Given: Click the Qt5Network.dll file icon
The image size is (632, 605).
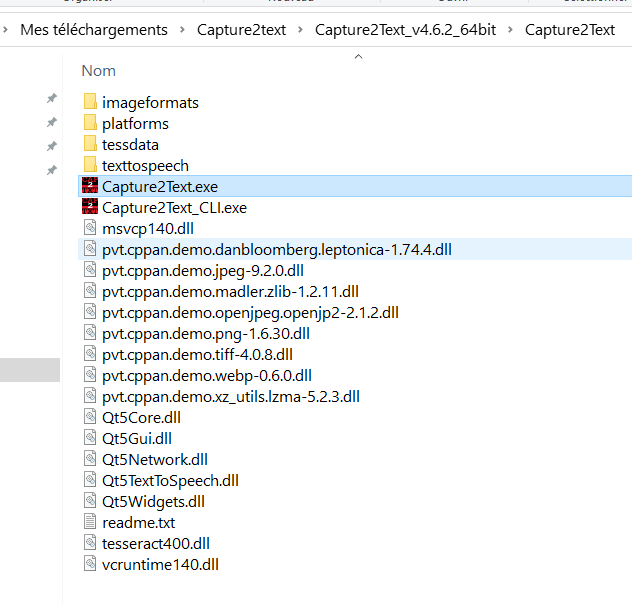Looking at the screenshot, I should point(90,458).
